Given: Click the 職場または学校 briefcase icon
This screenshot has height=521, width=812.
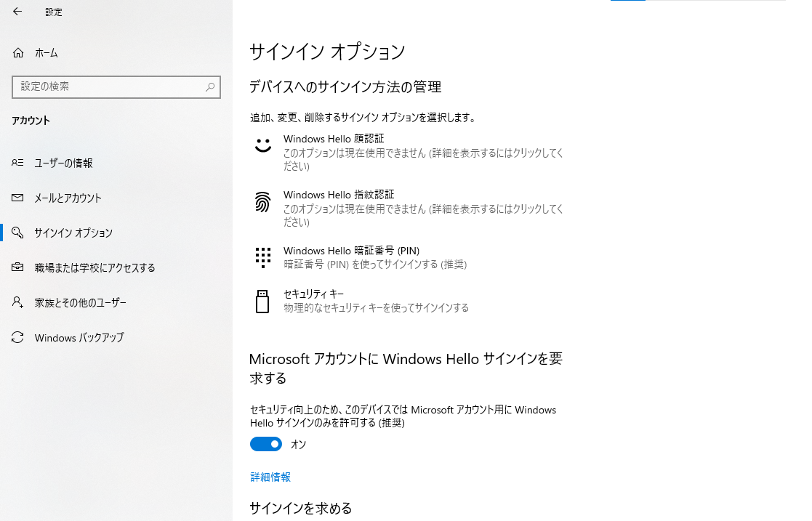Looking at the screenshot, I should [x=17, y=267].
